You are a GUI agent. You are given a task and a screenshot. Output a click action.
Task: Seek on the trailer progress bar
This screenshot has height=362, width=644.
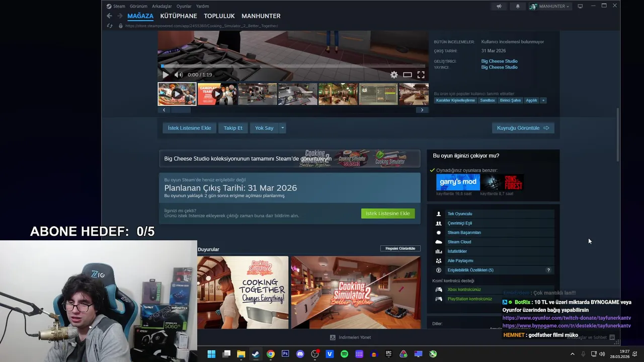(293, 66)
